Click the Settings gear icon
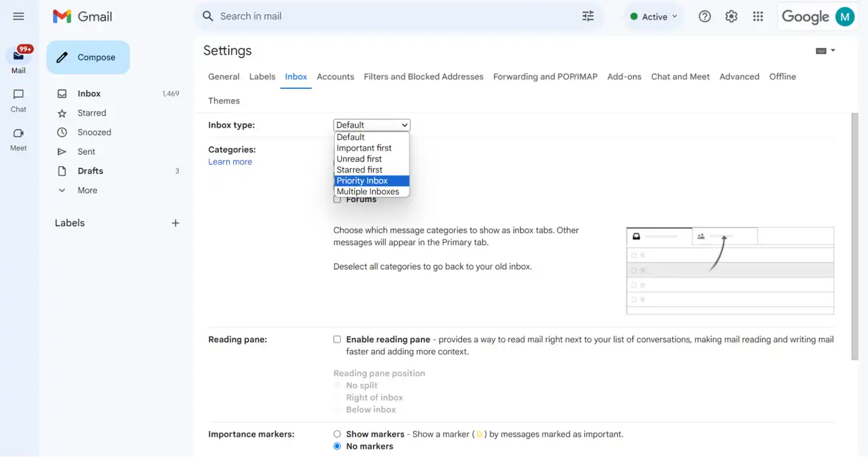The width and height of the screenshot is (868, 457). point(731,17)
